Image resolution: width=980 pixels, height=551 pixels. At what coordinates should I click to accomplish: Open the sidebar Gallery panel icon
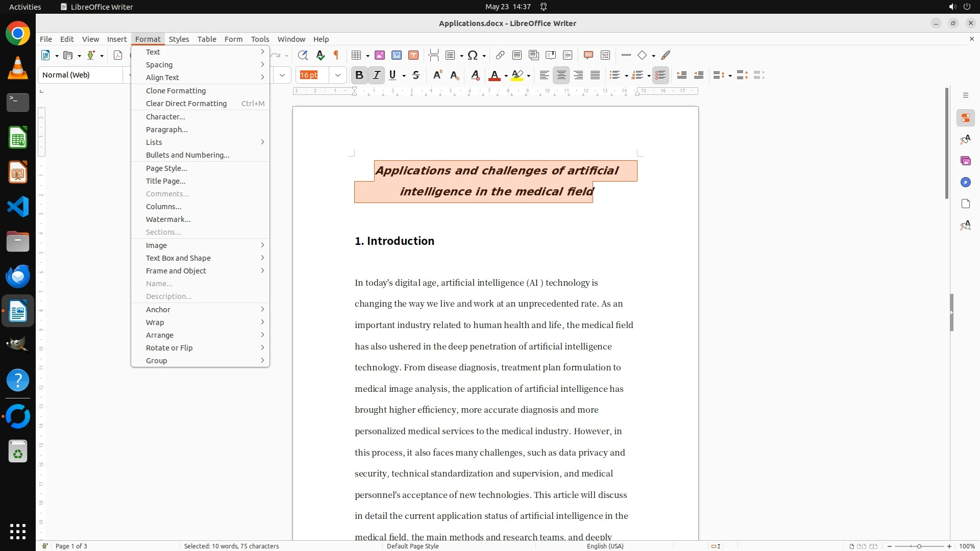tap(965, 161)
